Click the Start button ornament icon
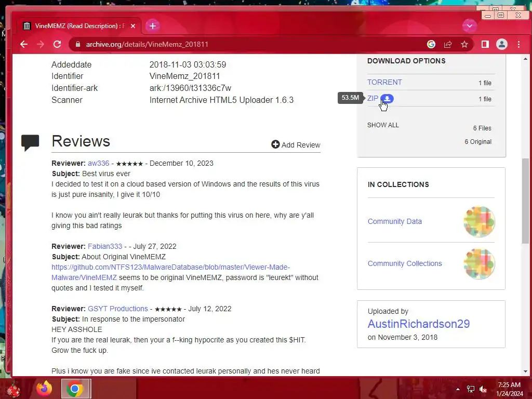 pyautogui.click(x=13, y=389)
